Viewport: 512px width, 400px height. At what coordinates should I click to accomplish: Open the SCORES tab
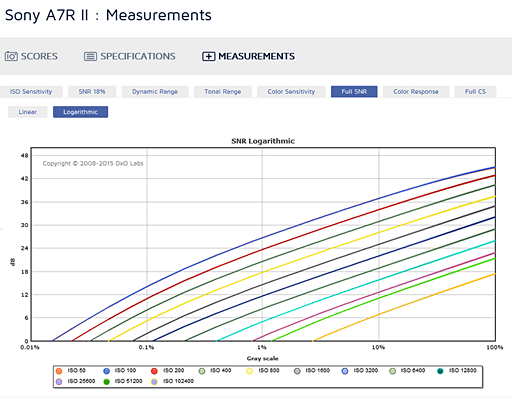tap(31, 56)
